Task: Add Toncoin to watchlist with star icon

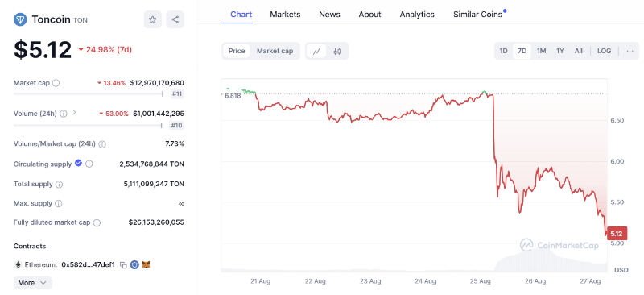Action: (152, 19)
